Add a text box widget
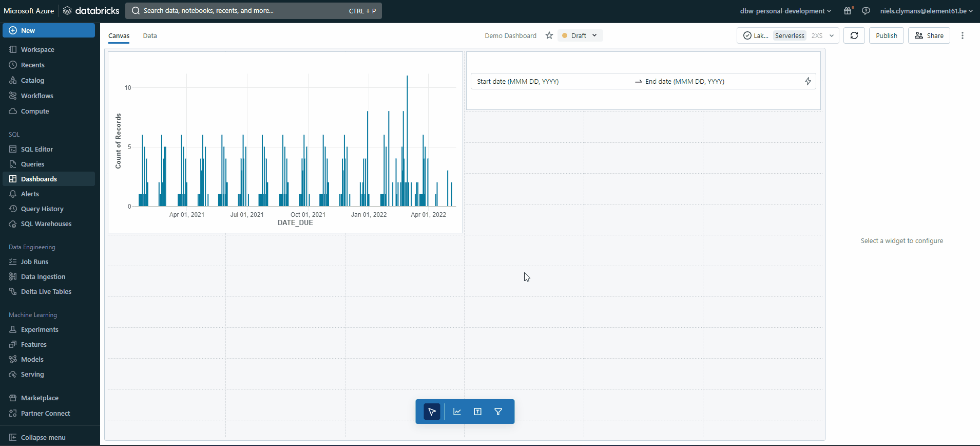980x446 pixels. coord(477,412)
